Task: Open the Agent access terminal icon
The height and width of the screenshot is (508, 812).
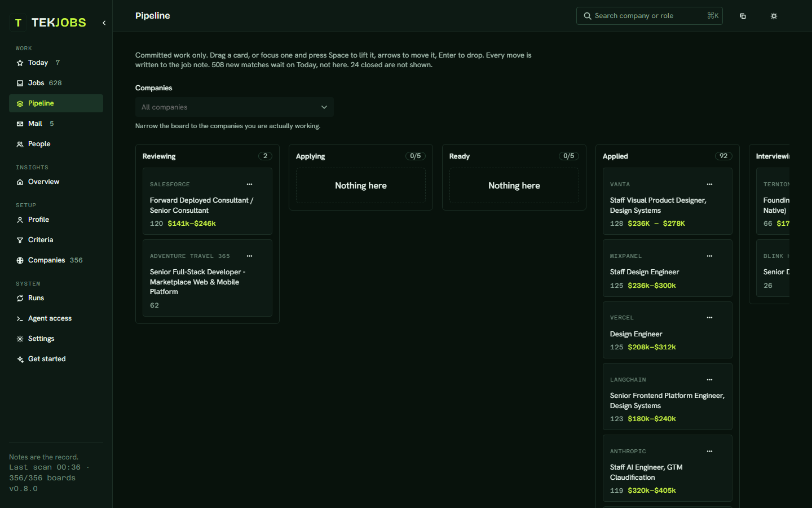Action: (20, 318)
